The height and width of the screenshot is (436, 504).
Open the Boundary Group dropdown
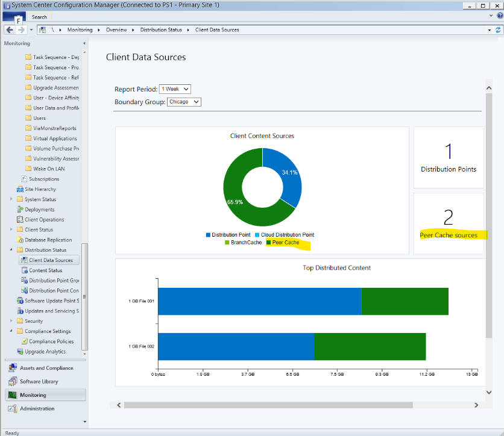click(184, 102)
